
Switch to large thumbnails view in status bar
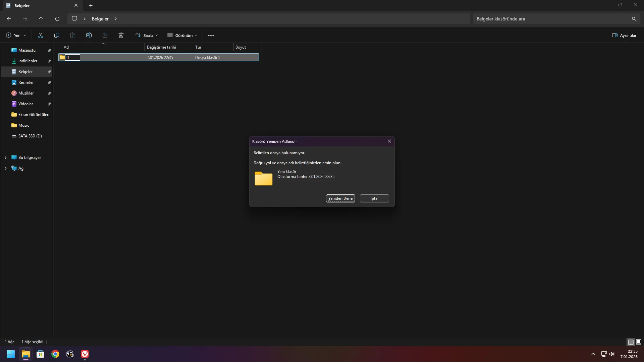tap(639, 342)
